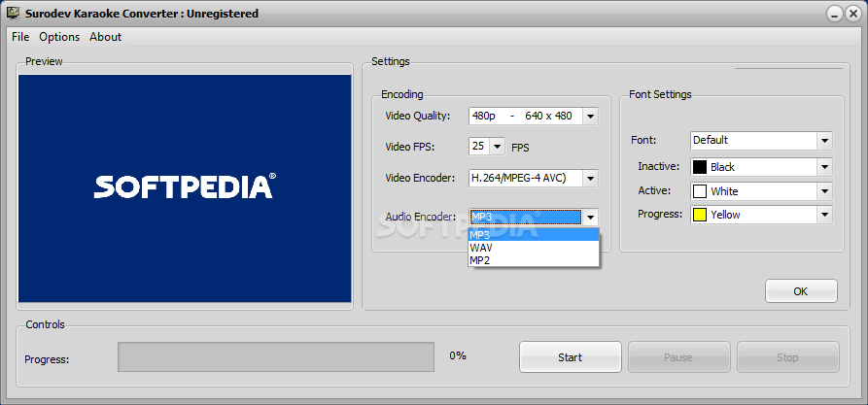The width and height of the screenshot is (868, 405).
Task: Click the conversion progress bar
Action: (x=276, y=356)
